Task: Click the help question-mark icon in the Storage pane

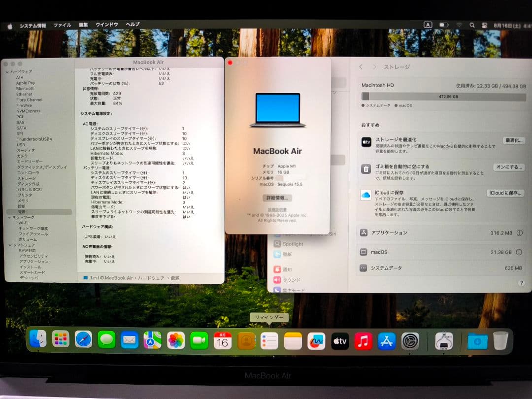Action: coord(521,283)
